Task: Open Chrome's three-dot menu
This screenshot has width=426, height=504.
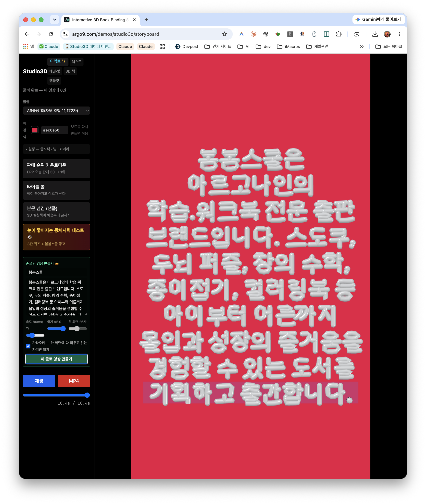Action: coord(399,34)
